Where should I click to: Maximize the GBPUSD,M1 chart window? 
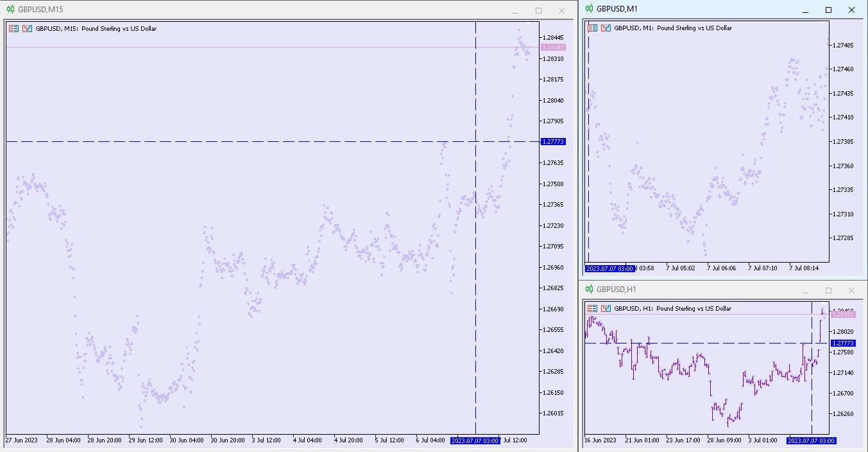828,10
